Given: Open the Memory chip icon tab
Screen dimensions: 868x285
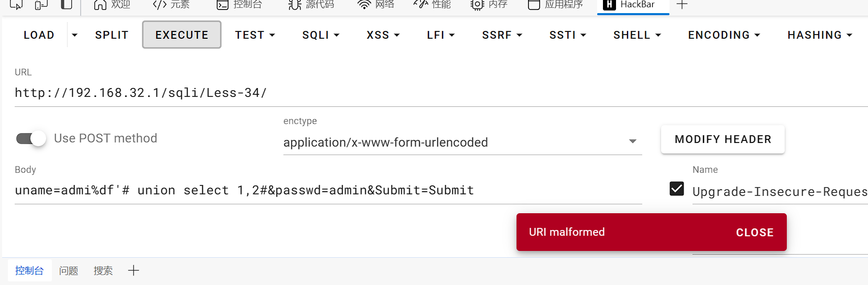Looking at the screenshot, I should click(x=477, y=5).
